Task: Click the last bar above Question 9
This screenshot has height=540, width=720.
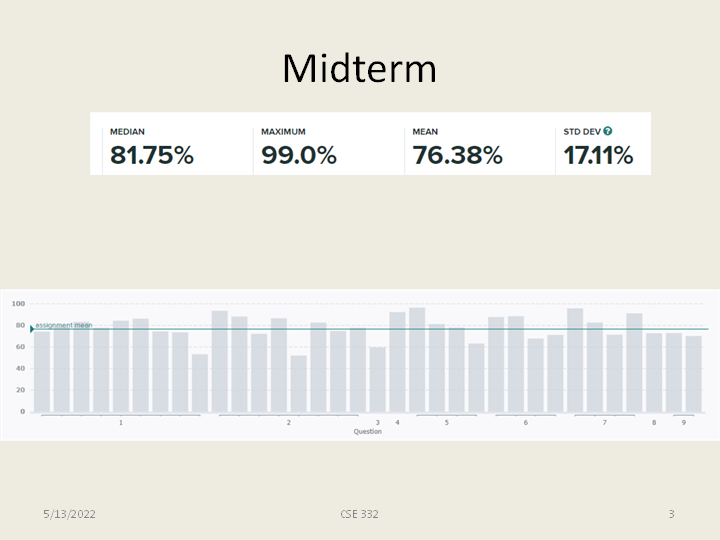Action: tap(693, 374)
